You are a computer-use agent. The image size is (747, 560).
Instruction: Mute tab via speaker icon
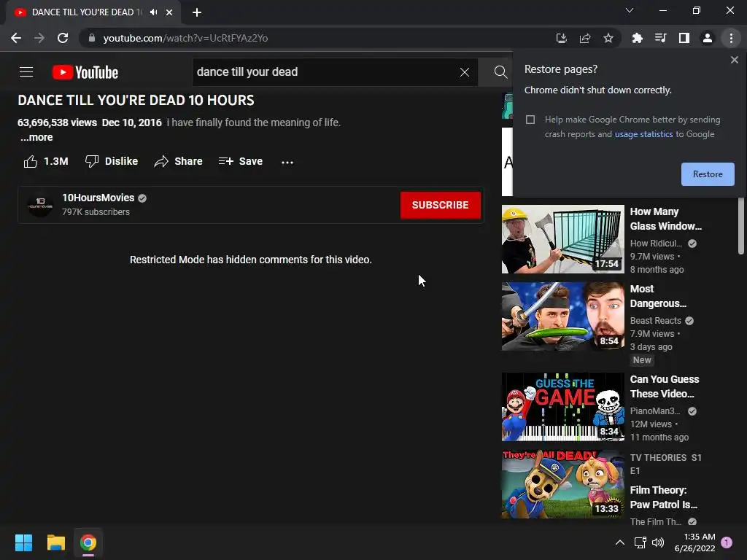(x=153, y=12)
